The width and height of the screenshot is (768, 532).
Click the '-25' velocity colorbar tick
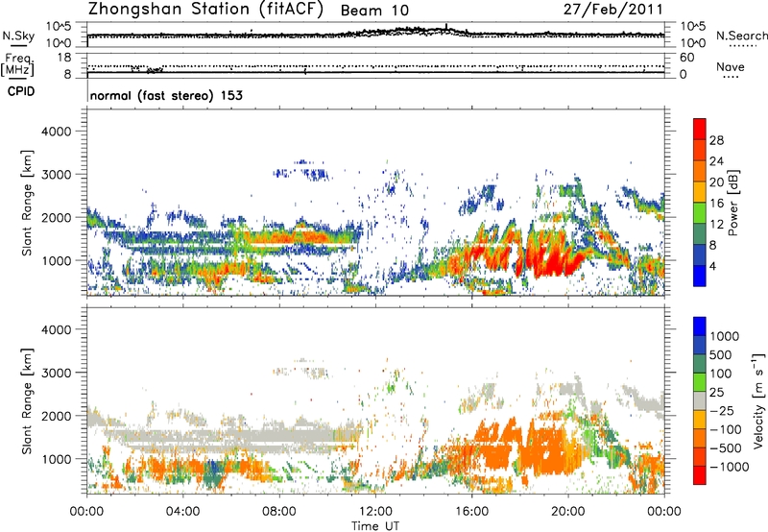pos(723,410)
